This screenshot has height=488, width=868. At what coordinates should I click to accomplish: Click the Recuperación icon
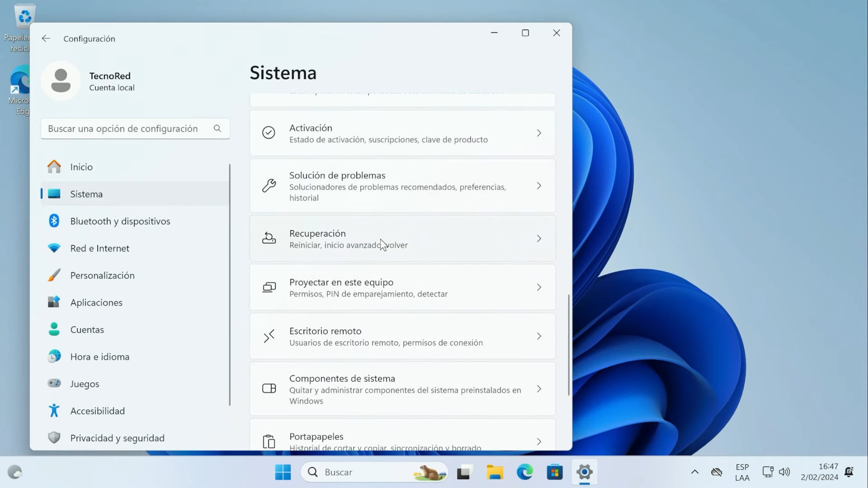pyautogui.click(x=269, y=239)
